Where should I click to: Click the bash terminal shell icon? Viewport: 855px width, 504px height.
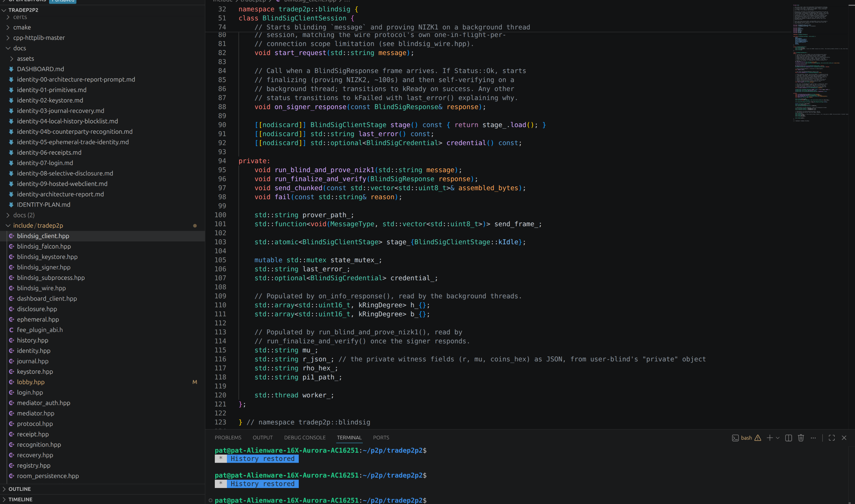[x=735, y=438]
